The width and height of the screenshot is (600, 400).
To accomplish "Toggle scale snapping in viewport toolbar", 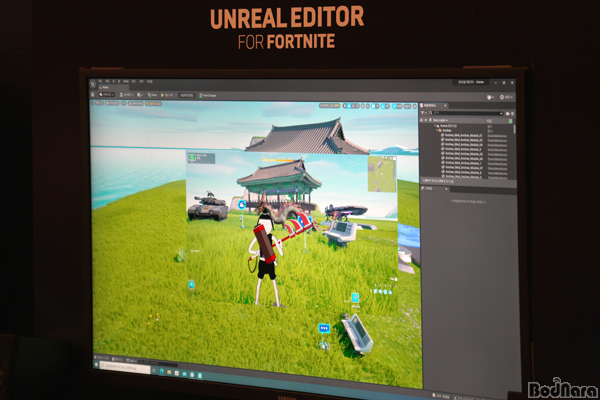I will (x=394, y=106).
